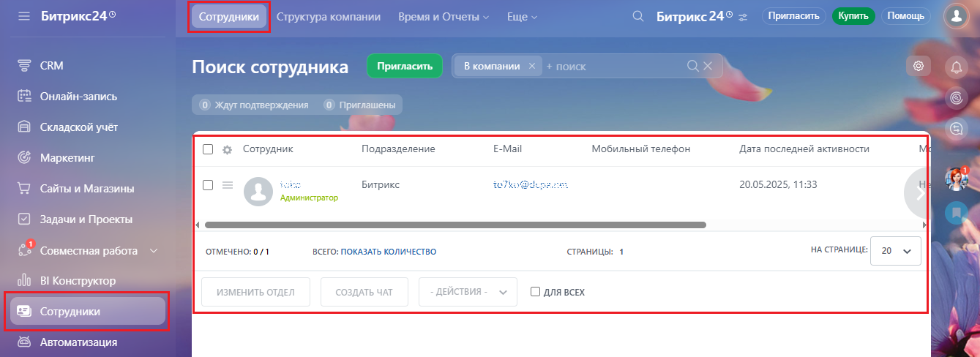Click the 20.05.2025, 11:33 activity cell
This screenshot has width=980, height=357.
pyautogui.click(x=778, y=185)
